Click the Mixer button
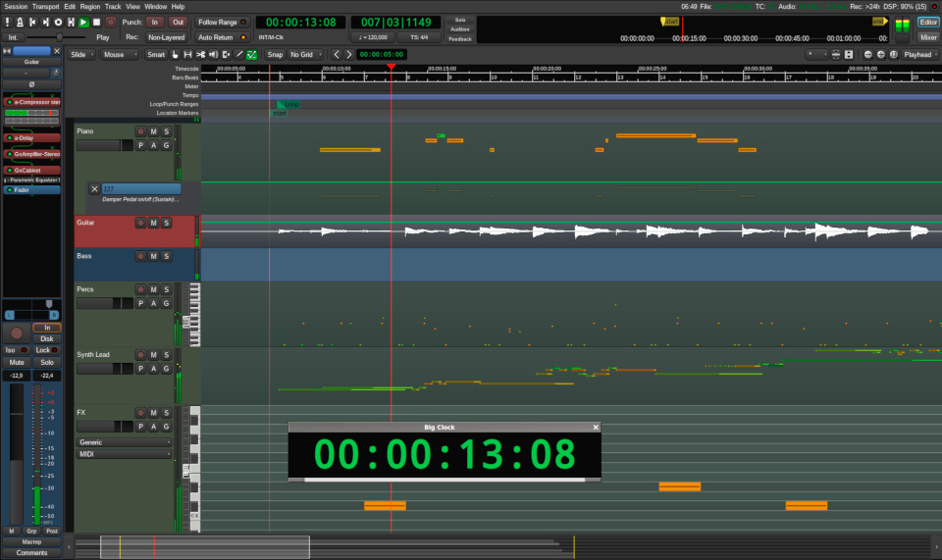Viewport: 942px width, 560px height. [x=928, y=37]
